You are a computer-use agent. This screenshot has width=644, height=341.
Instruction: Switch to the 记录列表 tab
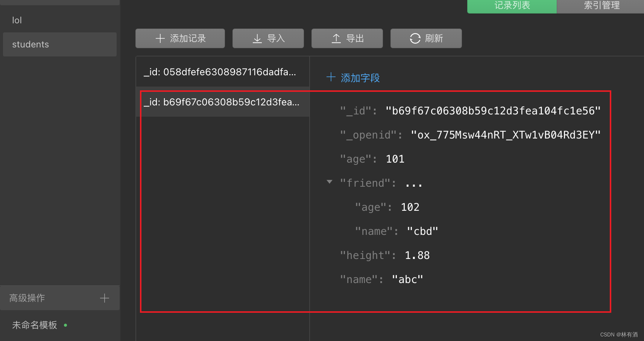pyautogui.click(x=512, y=6)
